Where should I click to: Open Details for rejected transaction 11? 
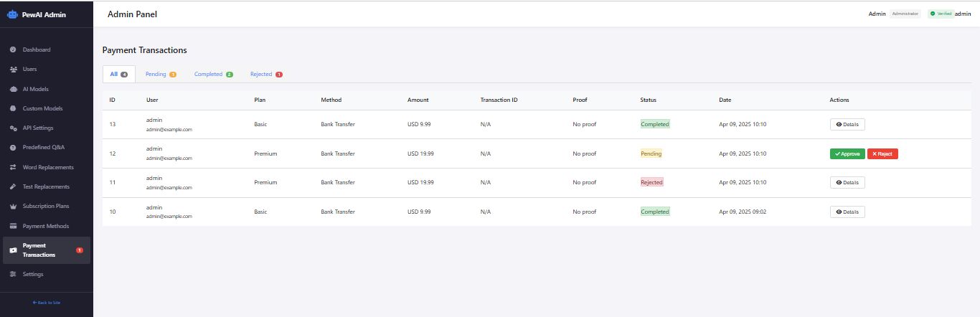coord(847,182)
